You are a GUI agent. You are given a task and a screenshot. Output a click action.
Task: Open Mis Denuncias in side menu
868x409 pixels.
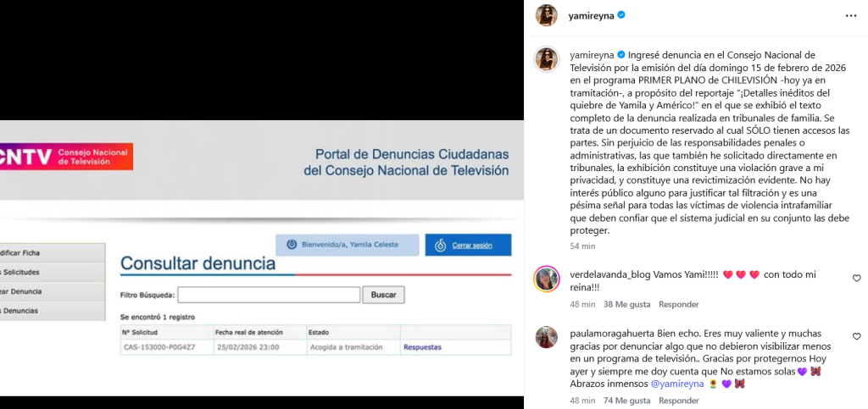52,311
